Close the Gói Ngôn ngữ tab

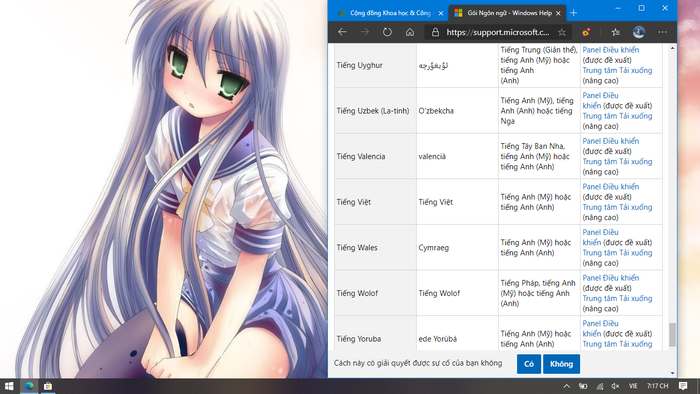click(558, 13)
